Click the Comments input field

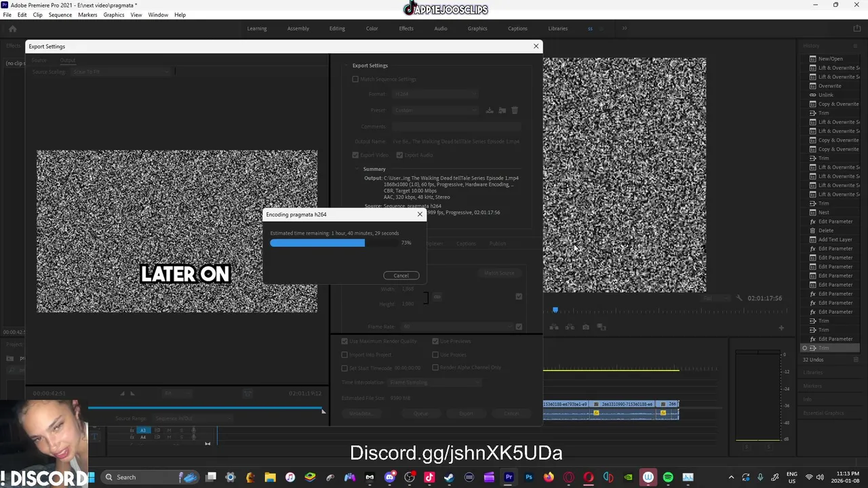point(456,126)
